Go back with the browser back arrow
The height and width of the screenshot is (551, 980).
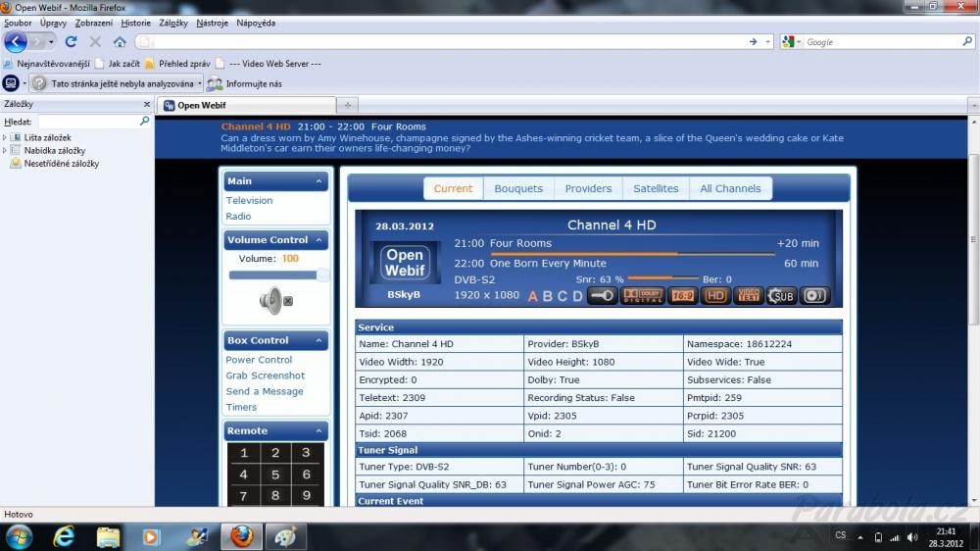click(16, 42)
